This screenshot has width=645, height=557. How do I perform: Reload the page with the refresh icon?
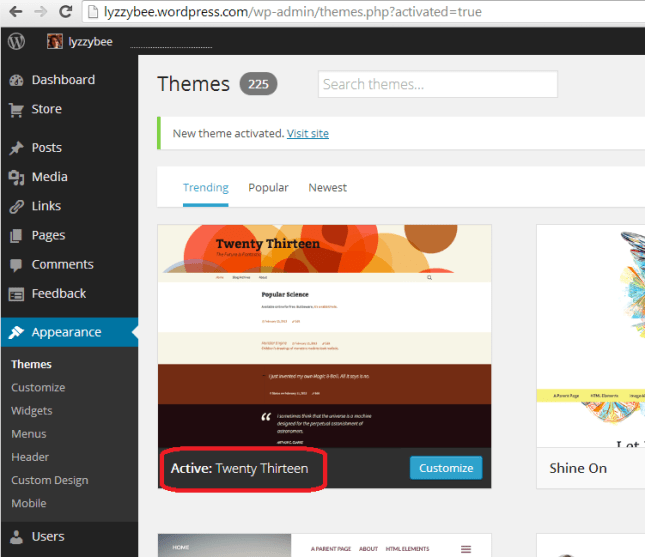pos(64,12)
